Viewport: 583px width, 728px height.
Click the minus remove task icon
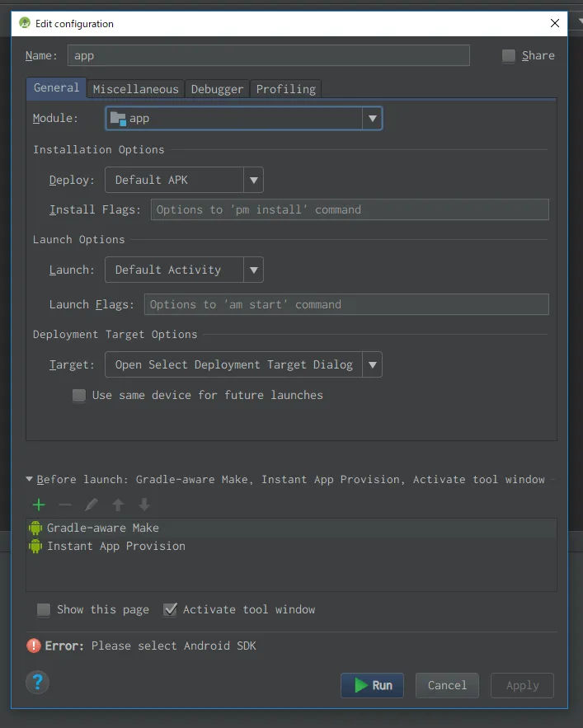(x=65, y=505)
